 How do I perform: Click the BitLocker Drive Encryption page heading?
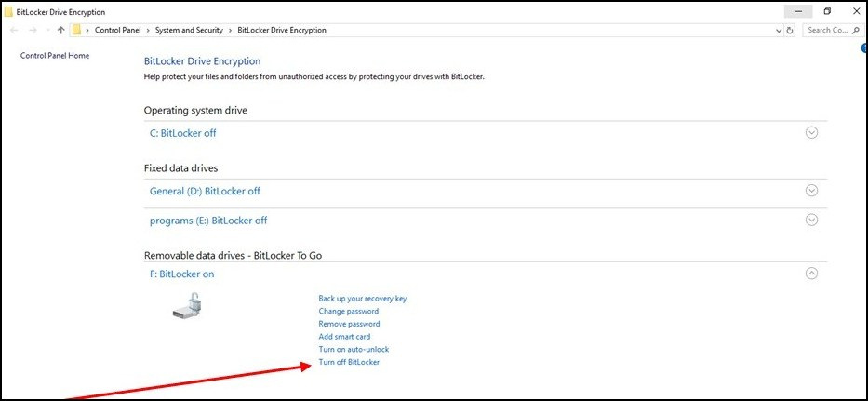tap(202, 61)
